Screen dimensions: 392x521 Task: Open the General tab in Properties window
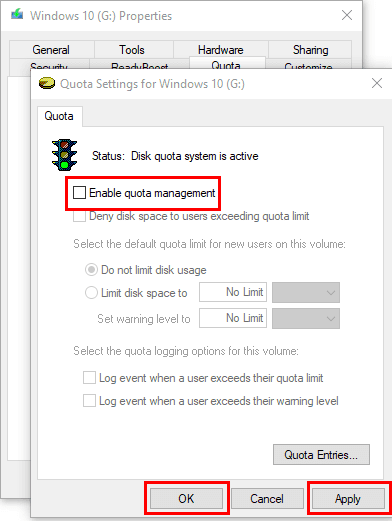pyautogui.click(x=51, y=50)
